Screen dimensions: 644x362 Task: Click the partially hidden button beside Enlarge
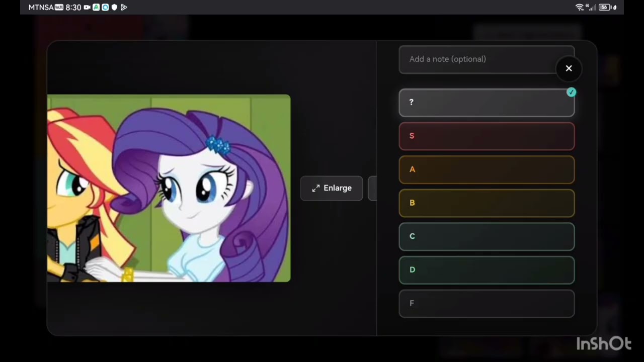pos(372,188)
